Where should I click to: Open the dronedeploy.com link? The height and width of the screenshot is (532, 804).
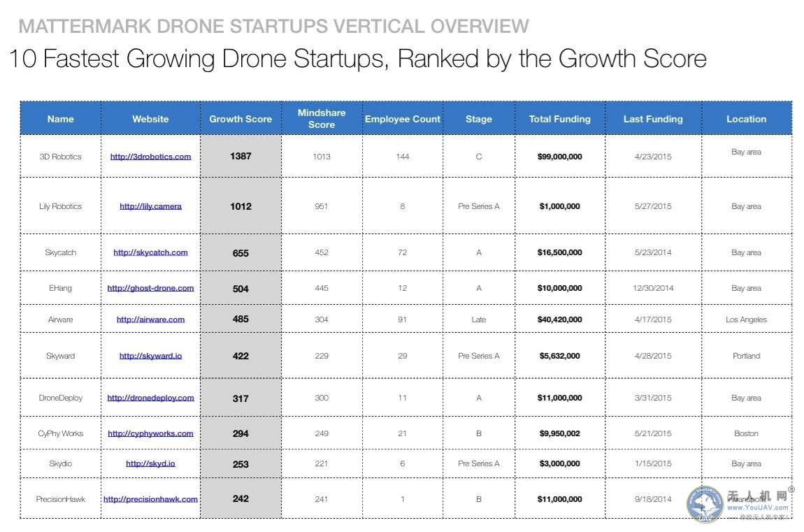click(150, 398)
